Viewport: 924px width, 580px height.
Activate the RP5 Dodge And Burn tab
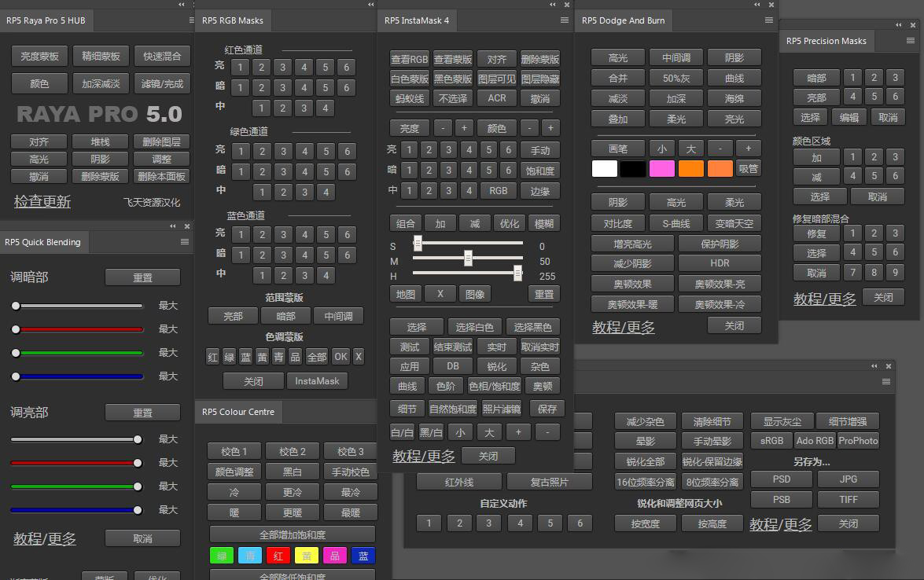[624, 20]
